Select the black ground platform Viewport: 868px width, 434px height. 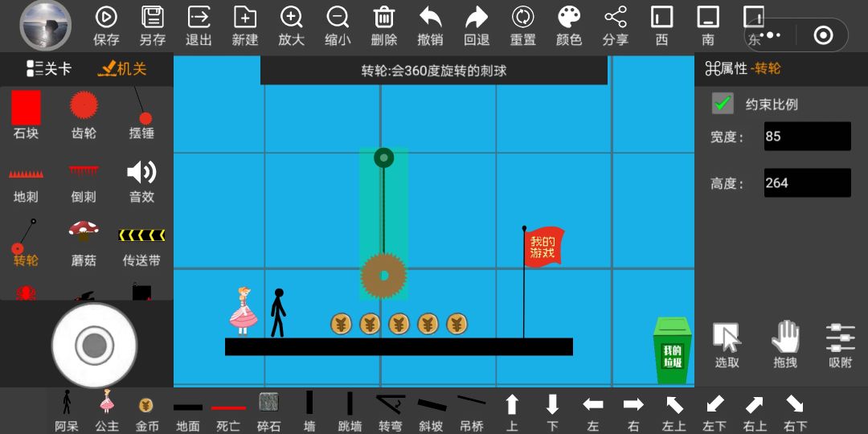(x=399, y=346)
